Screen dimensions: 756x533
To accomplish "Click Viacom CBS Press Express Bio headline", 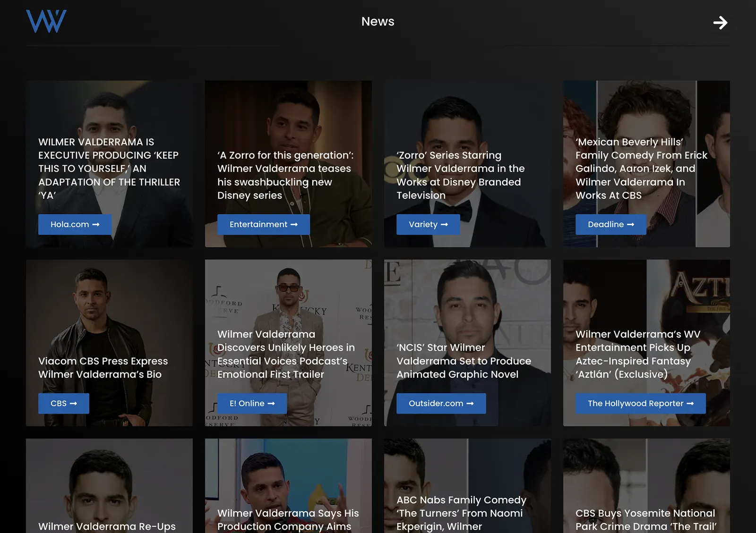I will point(103,367).
